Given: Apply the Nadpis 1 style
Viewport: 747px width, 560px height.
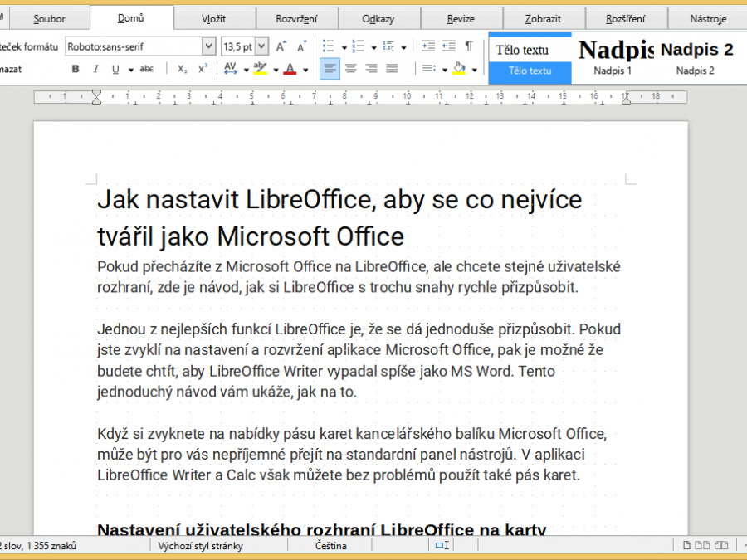Looking at the screenshot, I should (613, 58).
